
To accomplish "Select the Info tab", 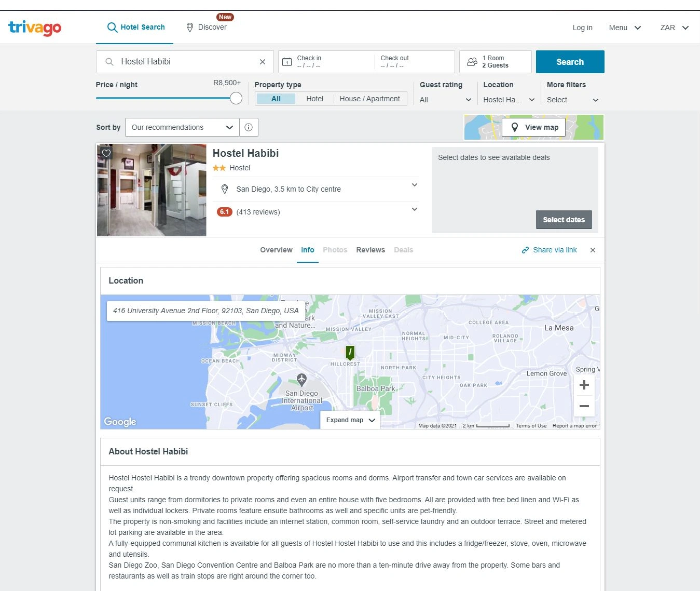I will pyautogui.click(x=308, y=250).
